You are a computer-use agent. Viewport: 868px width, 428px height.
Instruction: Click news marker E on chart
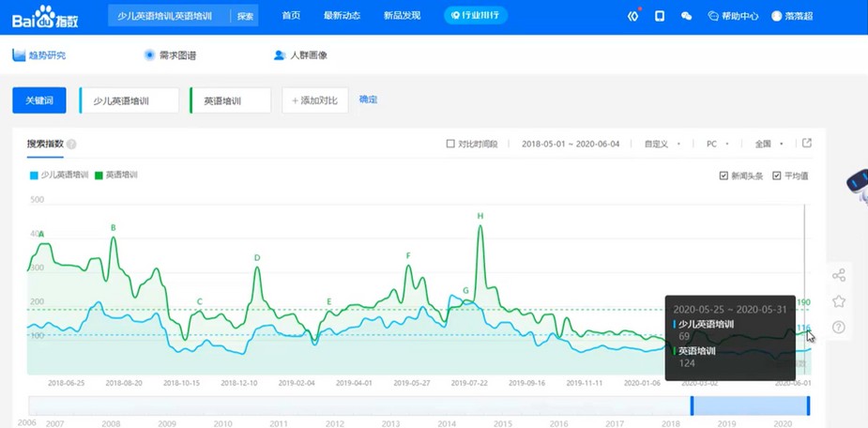[328, 302]
